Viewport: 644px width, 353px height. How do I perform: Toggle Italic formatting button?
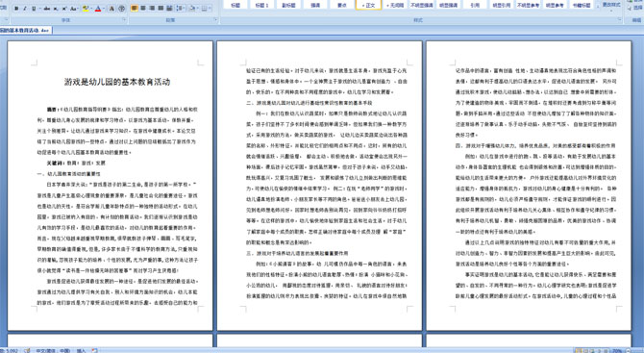[25, 9]
